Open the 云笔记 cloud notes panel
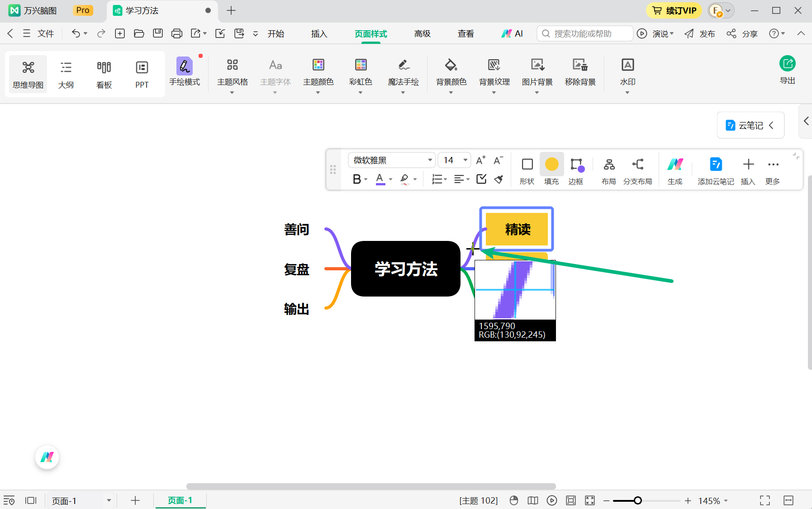Screen dimensions: 812x509 tap(750, 125)
